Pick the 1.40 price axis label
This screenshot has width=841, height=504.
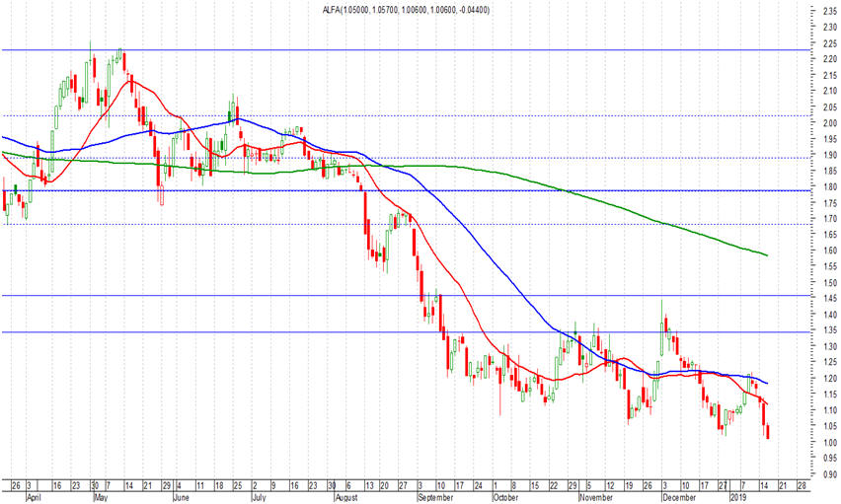[830, 315]
